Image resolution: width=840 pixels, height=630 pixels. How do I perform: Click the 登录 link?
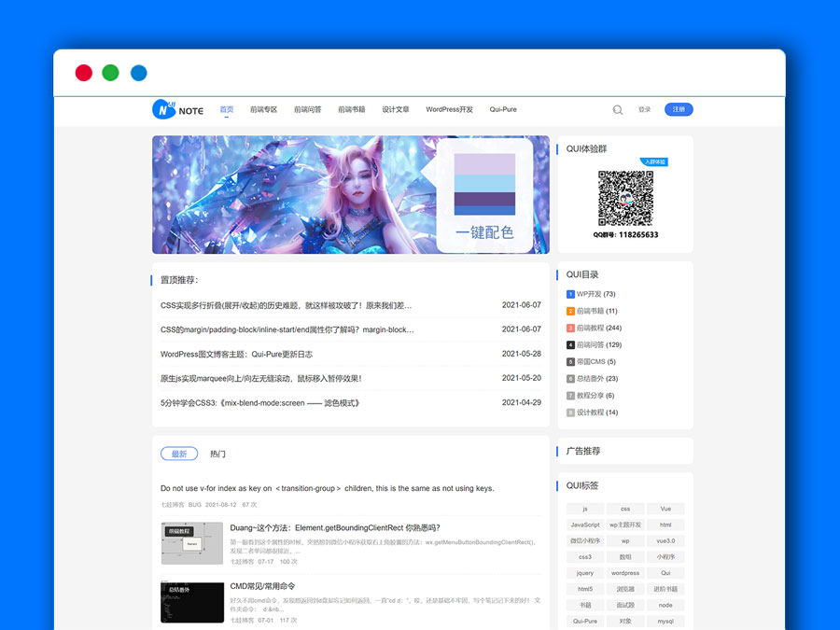click(644, 109)
